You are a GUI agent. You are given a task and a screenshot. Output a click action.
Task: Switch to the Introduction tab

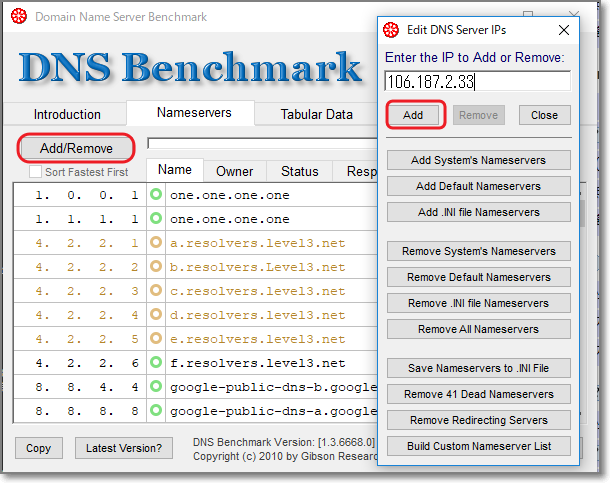point(67,114)
